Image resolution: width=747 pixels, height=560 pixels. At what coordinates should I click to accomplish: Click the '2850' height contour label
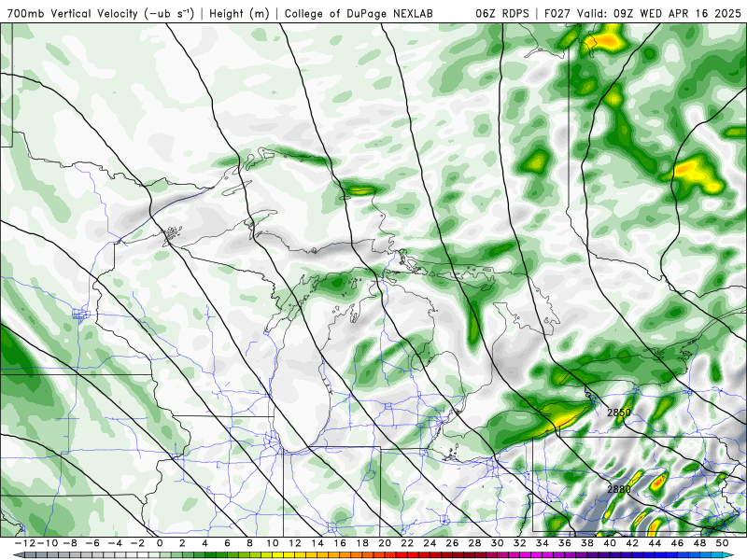619,413
